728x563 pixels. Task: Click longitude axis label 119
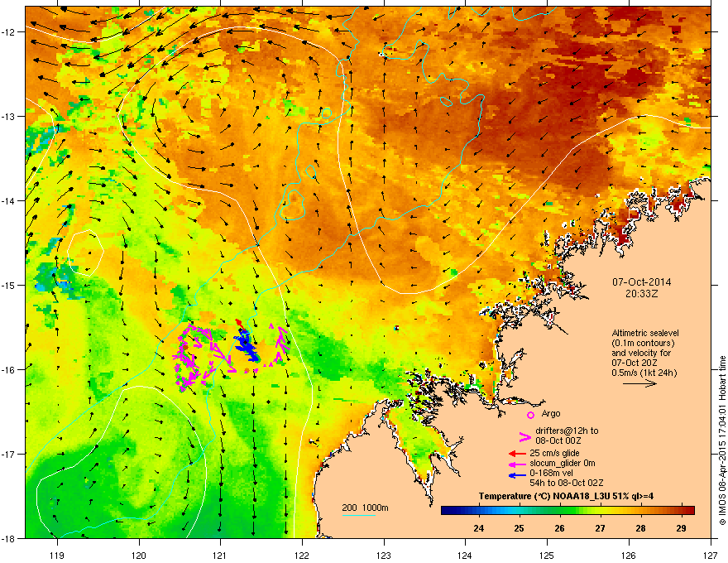[x=57, y=555]
